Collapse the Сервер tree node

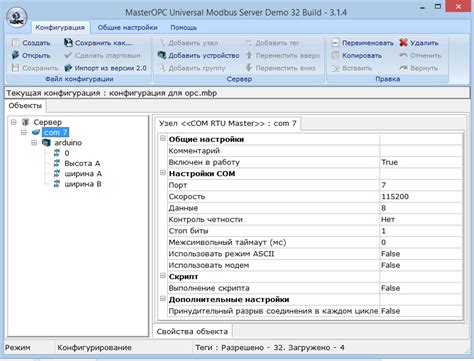point(14,122)
